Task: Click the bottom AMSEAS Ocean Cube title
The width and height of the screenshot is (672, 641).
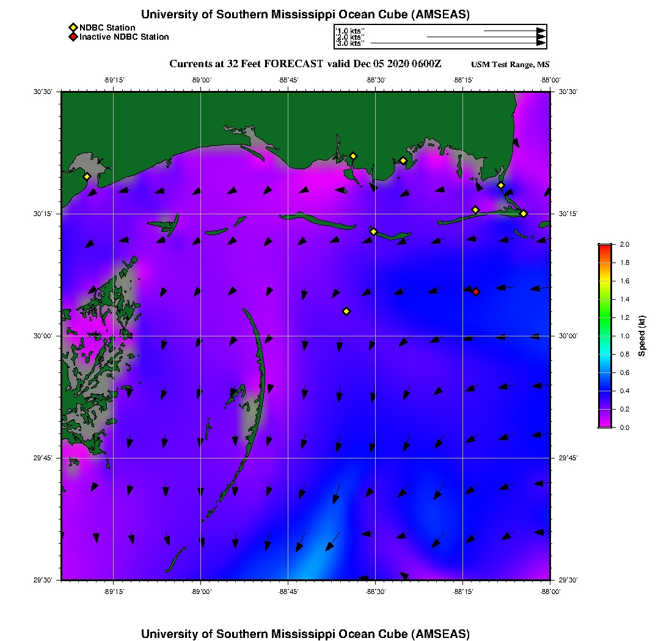Action: click(305, 634)
